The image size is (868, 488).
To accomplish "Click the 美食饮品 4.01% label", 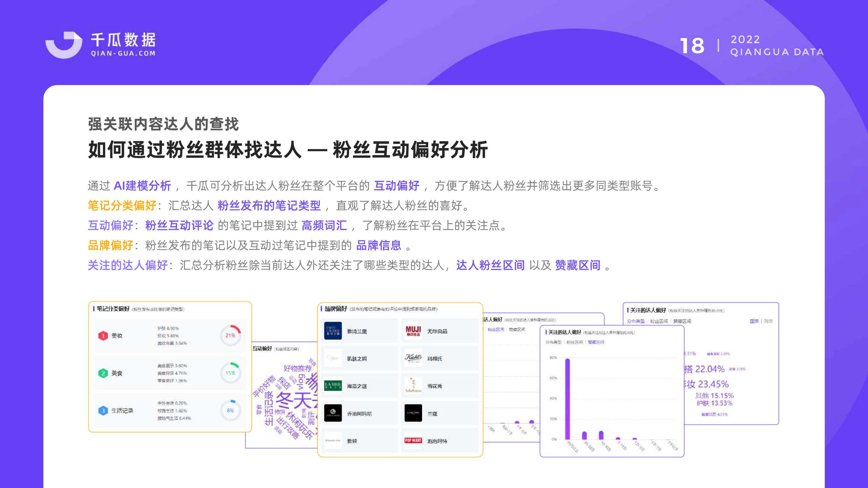I will [x=714, y=414].
